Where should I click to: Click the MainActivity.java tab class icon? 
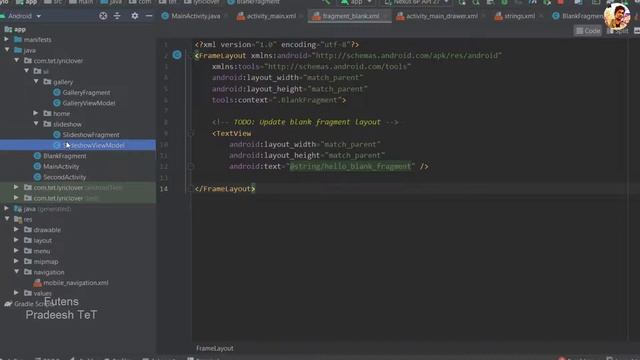165,16
